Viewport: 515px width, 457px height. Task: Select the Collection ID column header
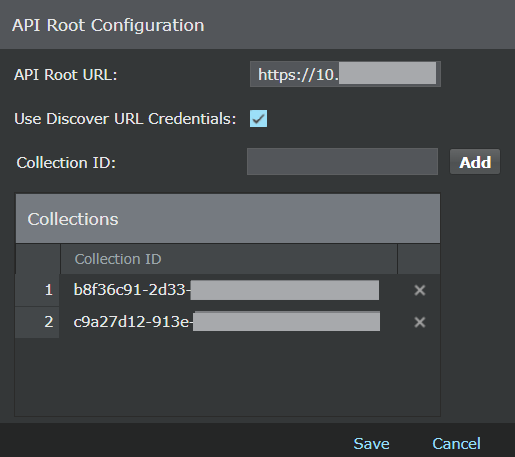click(x=229, y=259)
